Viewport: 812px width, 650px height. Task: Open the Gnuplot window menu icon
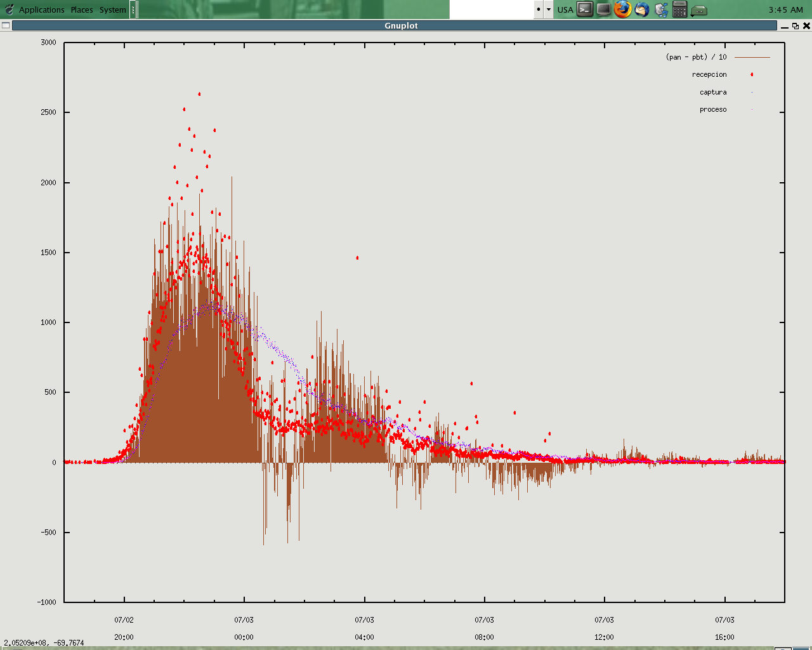pos(6,25)
